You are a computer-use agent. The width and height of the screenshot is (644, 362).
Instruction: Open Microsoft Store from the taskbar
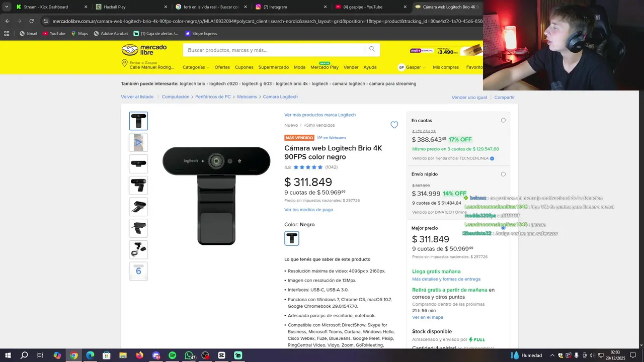click(x=107, y=355)
